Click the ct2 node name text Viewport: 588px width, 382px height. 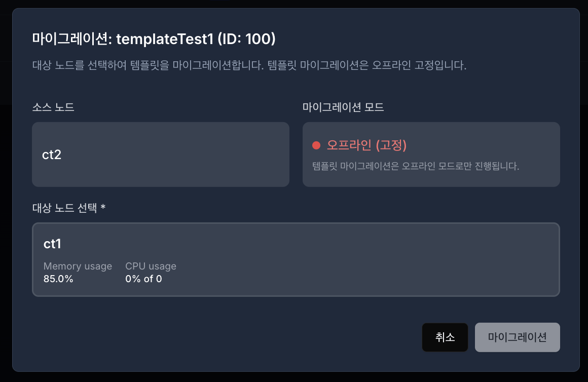point(51,155)
